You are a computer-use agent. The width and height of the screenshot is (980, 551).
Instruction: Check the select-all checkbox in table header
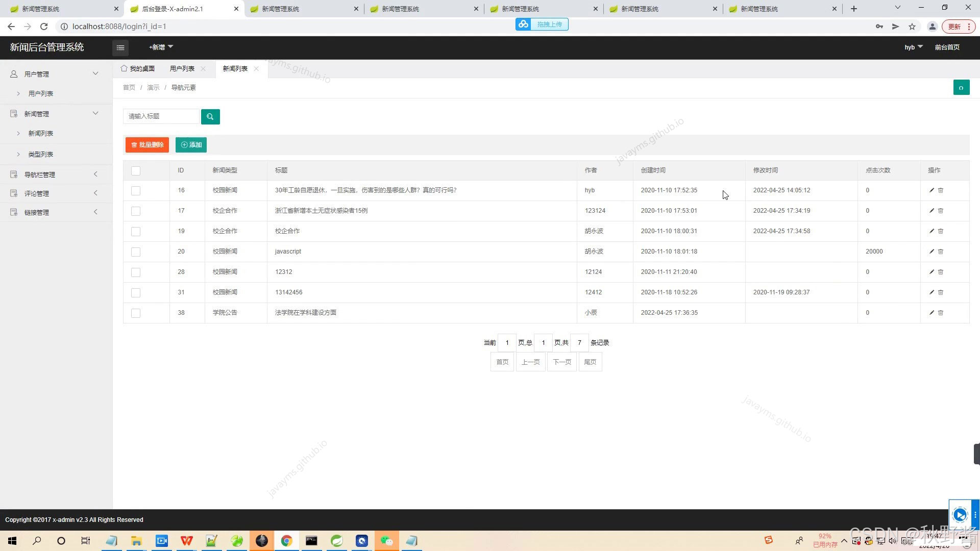pos(136,171)
